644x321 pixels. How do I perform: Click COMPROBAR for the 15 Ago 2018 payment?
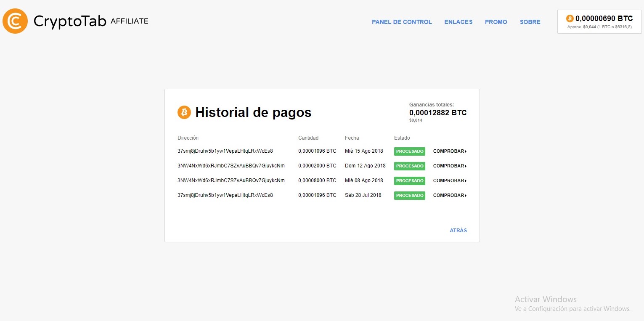[x=450, y=151]
